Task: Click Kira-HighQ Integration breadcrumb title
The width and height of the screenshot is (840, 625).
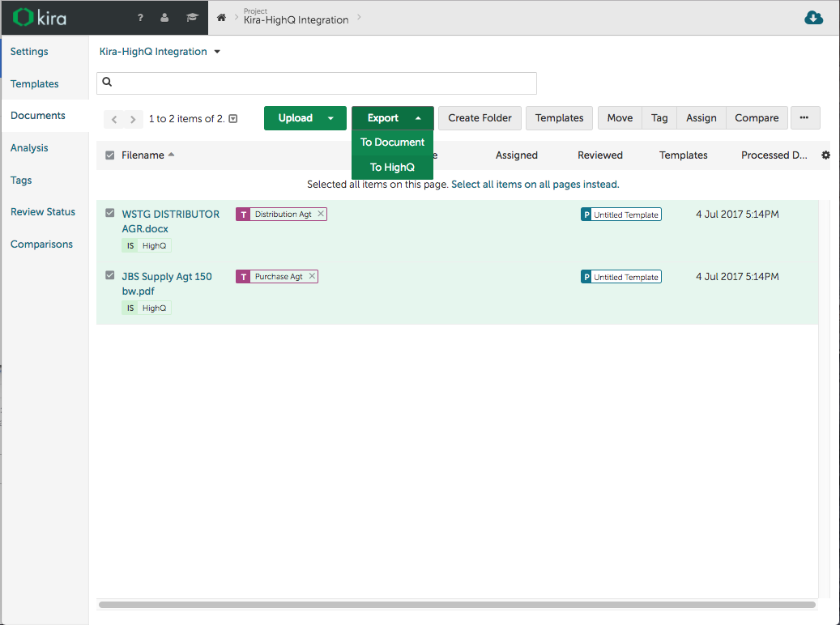Action: tap(296, 19)
